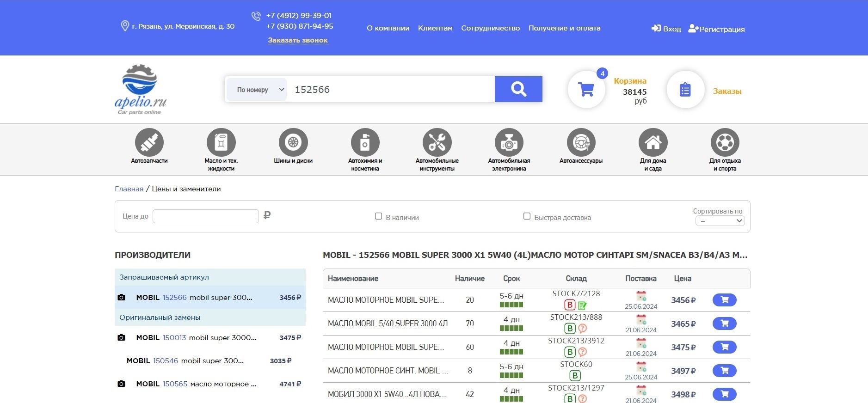Open Автомобильная электроника category icon

coord(509,142)
